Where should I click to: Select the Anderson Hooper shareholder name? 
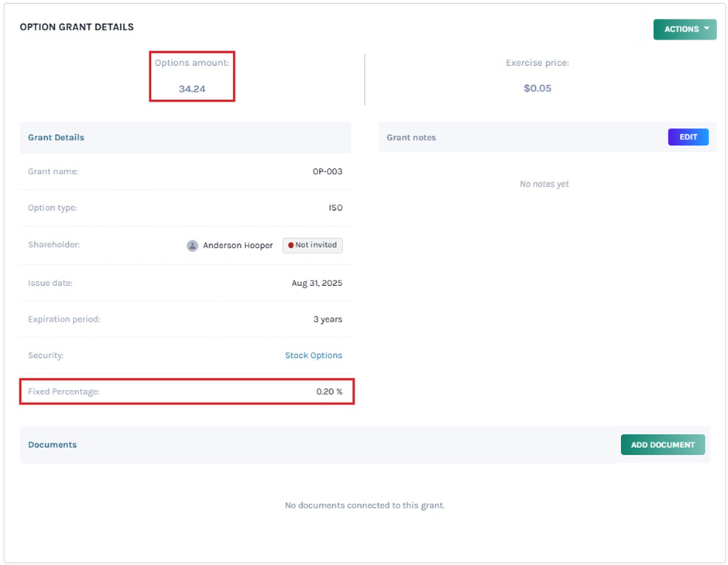[238, 246]
